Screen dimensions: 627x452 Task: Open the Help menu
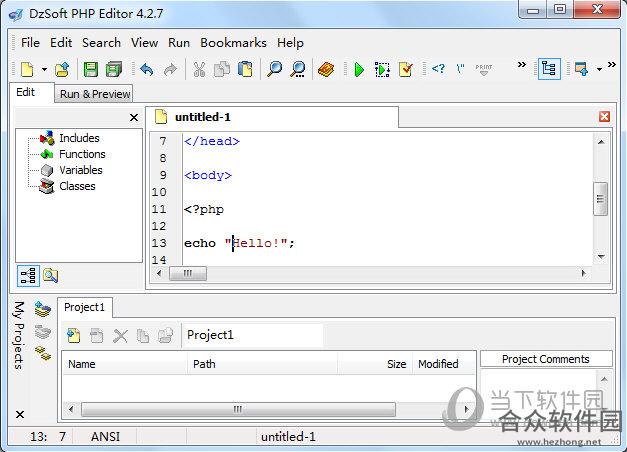(x=290, y=42)
